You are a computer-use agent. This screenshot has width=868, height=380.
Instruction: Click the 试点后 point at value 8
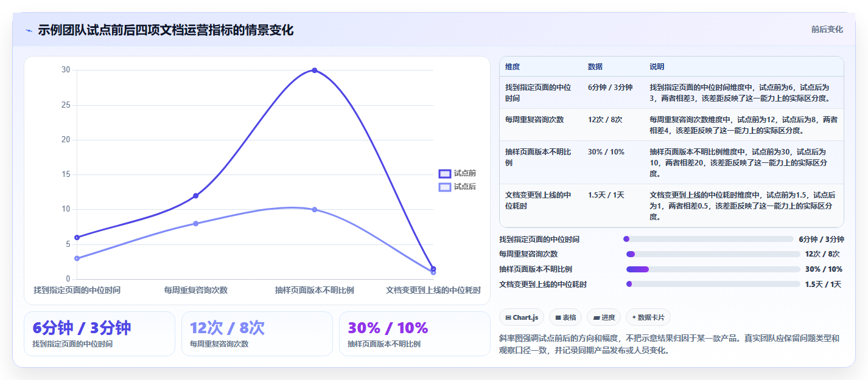pyautogui.click(x=195, y=224)
